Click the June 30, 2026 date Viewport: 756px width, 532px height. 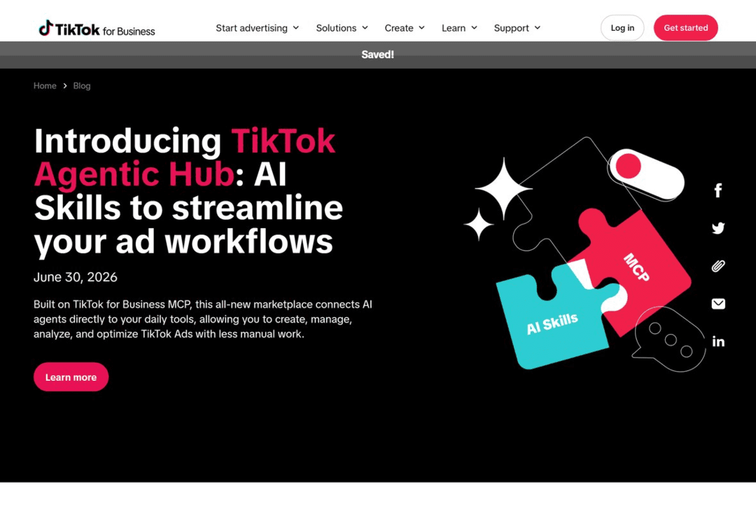[x=75, y=277]
